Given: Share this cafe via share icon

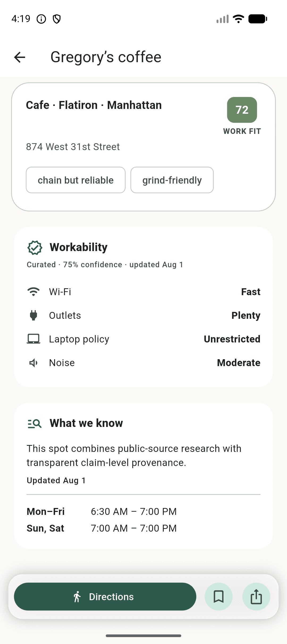Looking at the screenshot, I should pyautogui.click(x=256, y=596).
